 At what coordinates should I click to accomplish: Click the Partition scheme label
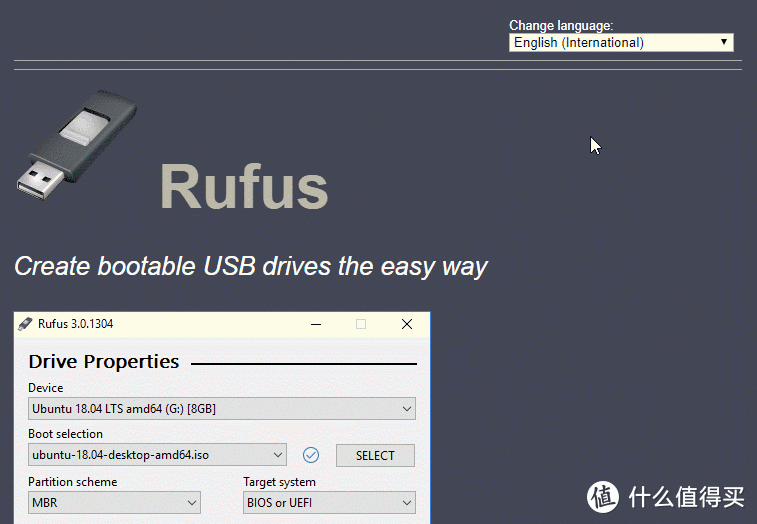pos(72,482)
